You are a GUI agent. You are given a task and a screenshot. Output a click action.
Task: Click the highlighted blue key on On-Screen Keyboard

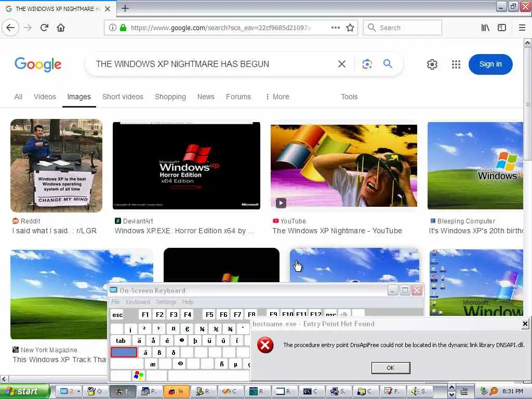pyautogui.click(x=124, y=352)
